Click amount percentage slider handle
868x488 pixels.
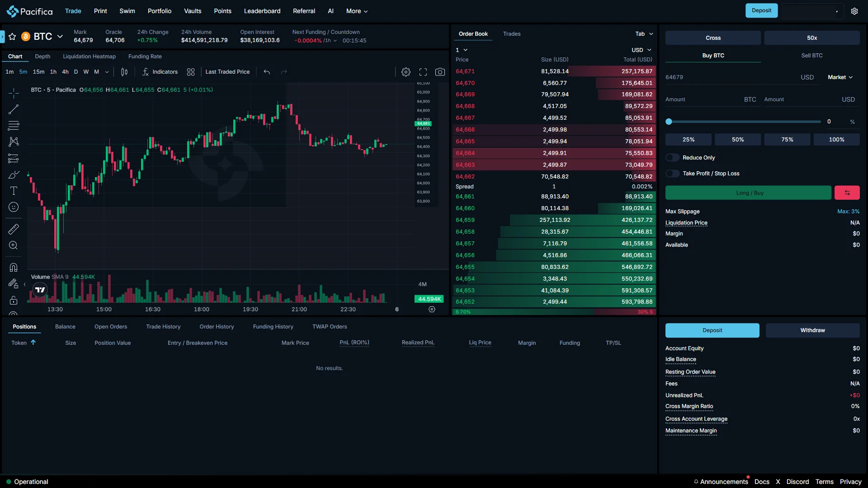(x=669, y=122)
